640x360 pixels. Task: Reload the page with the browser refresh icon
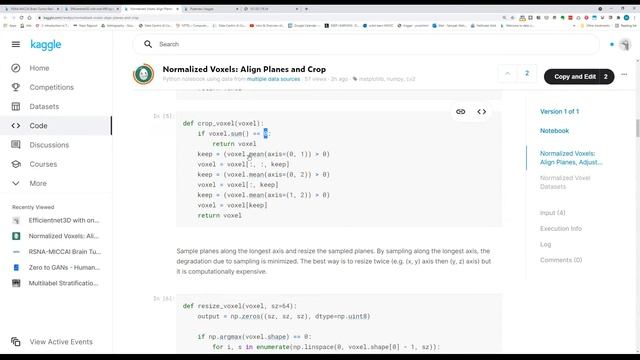coord(21,18)
